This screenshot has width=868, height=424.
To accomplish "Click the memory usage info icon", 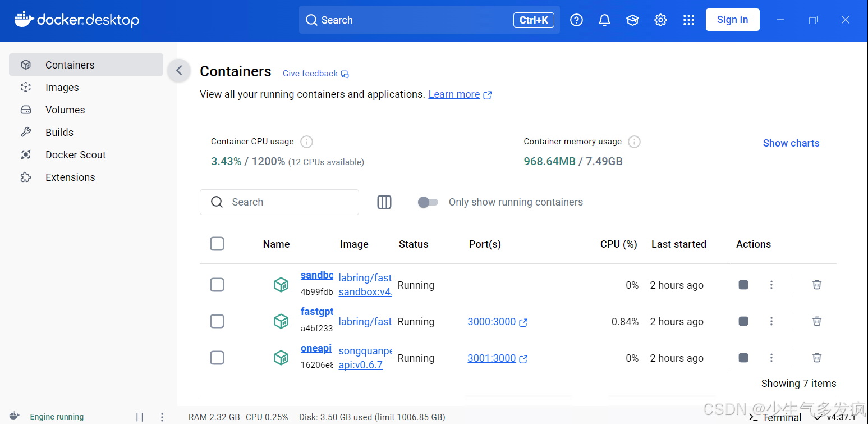I will click(x=634, y=142).
